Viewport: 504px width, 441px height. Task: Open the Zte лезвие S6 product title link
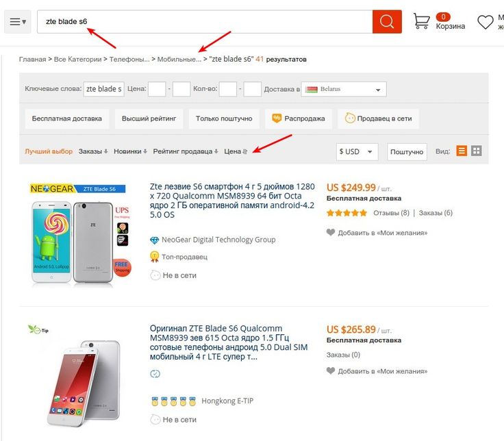click(232, 201)
